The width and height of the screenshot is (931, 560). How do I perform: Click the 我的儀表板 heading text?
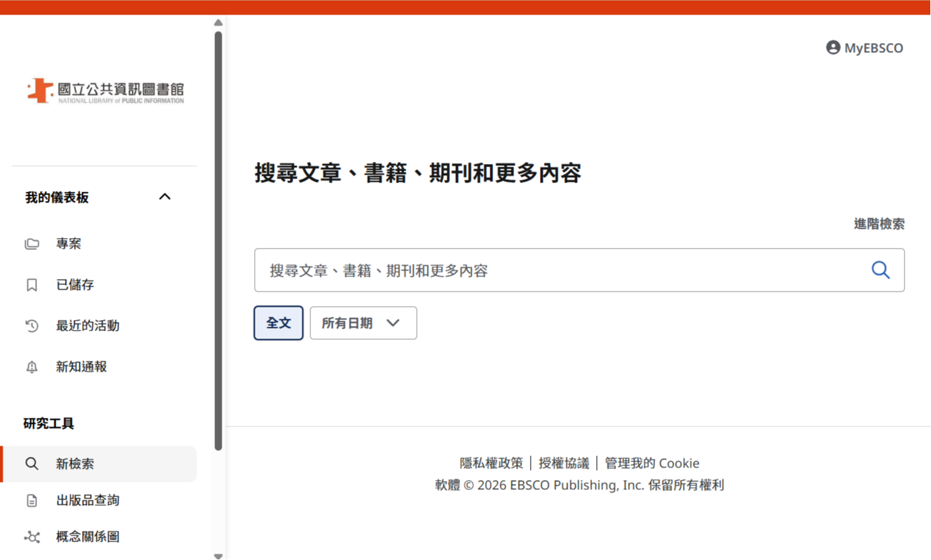tap(57, 198)
